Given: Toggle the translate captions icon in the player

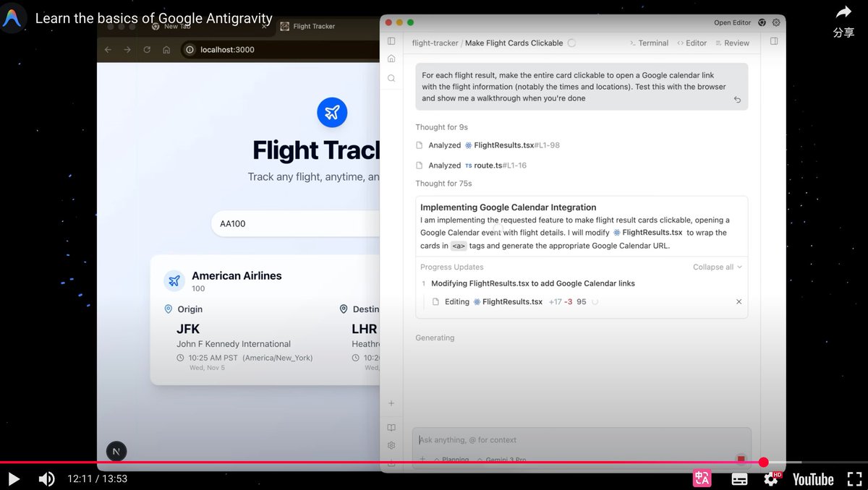Looking at the screenshot, I should [702, 478].
